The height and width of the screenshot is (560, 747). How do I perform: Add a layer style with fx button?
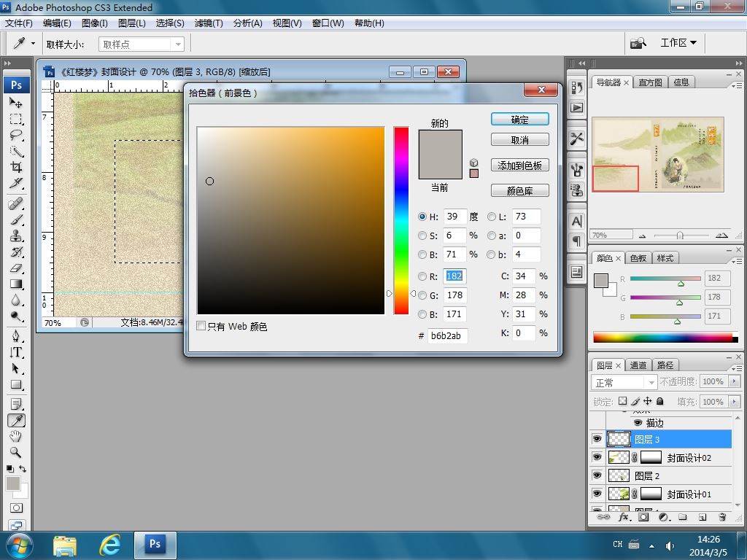(x=624, y=517)
